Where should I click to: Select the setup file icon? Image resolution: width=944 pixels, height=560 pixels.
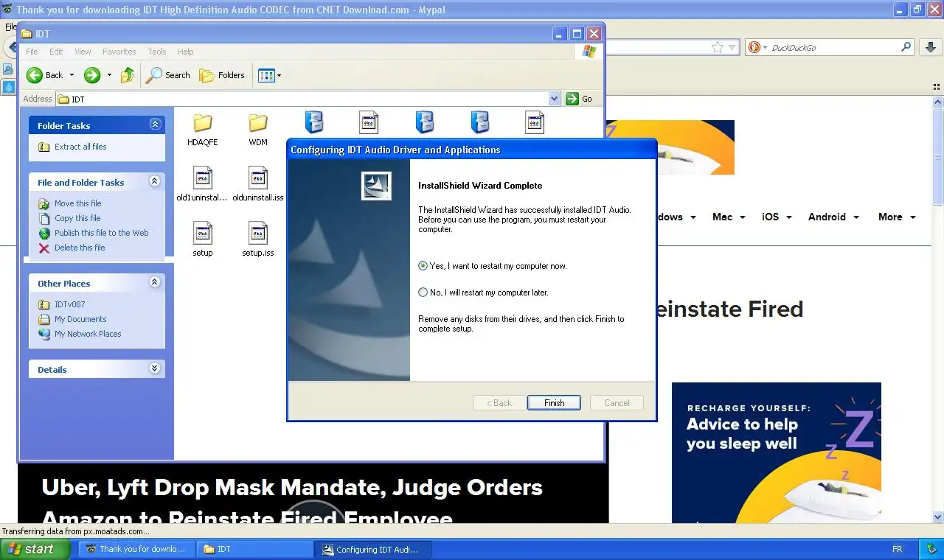pyautogui.click(x=202, y=233)
